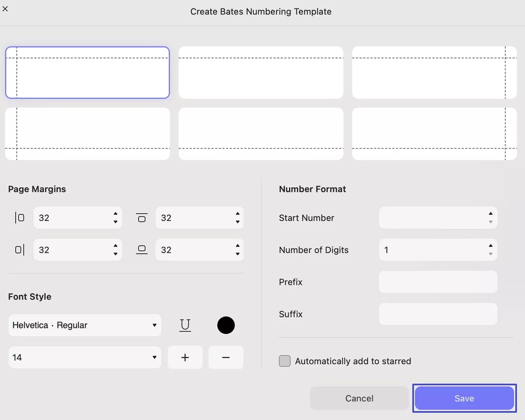This screenshot has height=420, width=525.
Task: Increase the Start Number value
Action: point(491,214)
